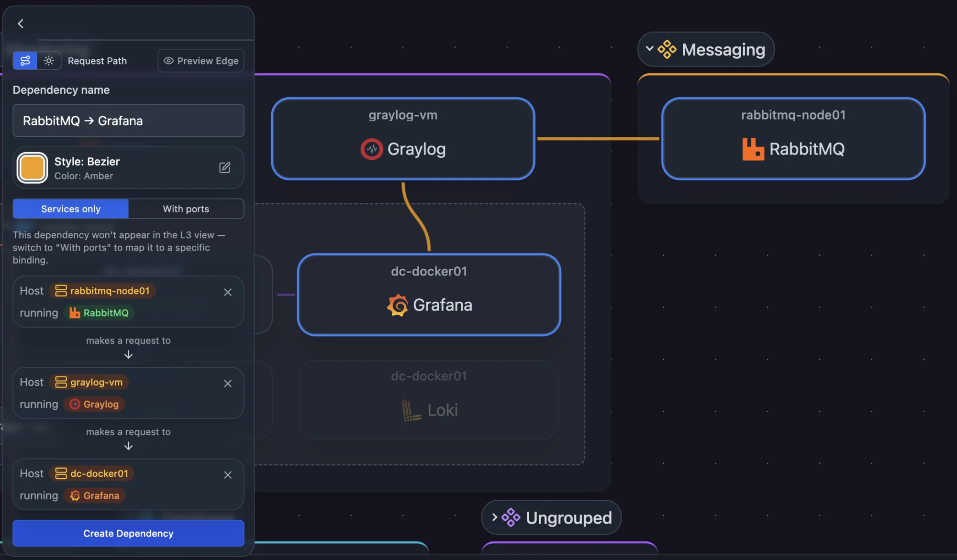Remove the rabbitmq-node01 host step
This screenshot has width=957, height=560.
pos(228,292)
